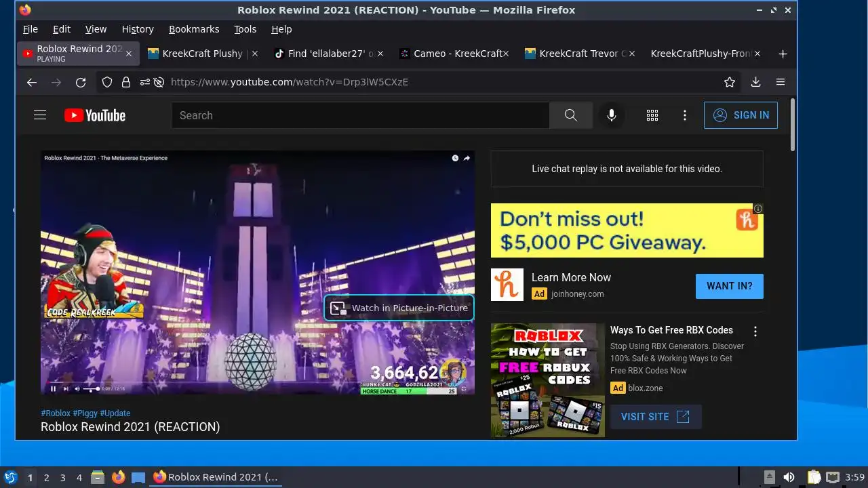868x488 pixels.
Task: Focus the YouTube Search field
Action: pyautogui.click(x=360, y=115)
